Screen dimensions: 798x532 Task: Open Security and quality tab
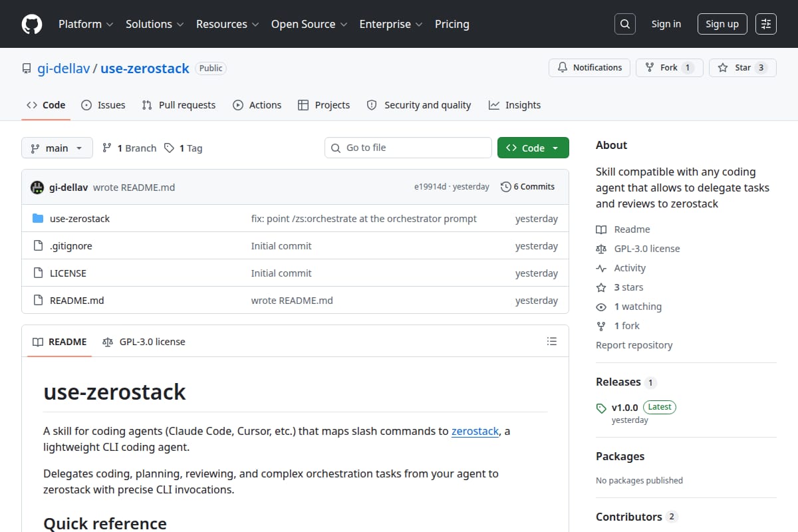pyautogui.click(x=419, y=105)
